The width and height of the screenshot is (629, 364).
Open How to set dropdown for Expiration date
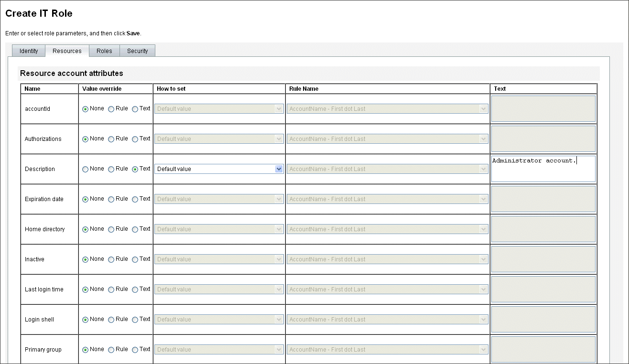(x=219, y=199)
